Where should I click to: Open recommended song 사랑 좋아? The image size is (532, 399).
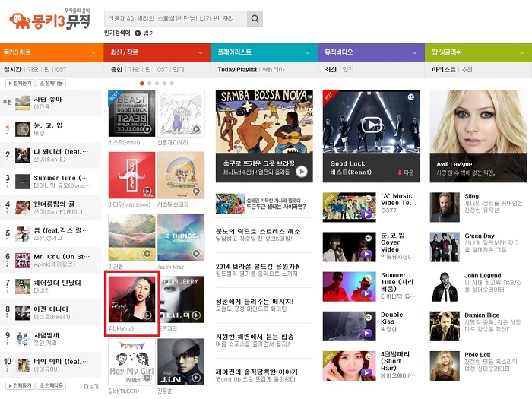[x=48, y=100]
